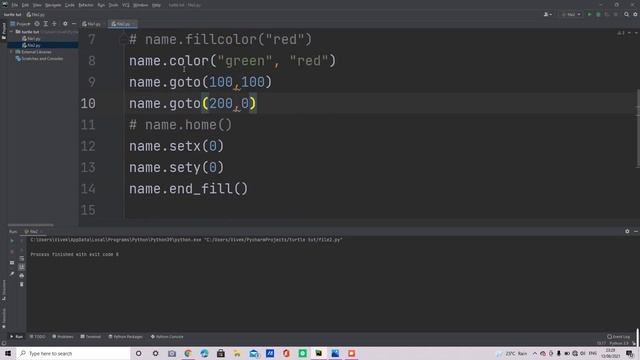Clear Run console with trash icon

22,284
